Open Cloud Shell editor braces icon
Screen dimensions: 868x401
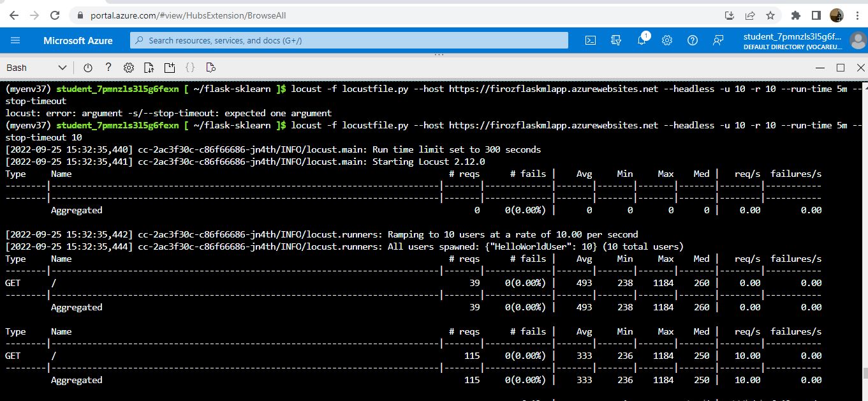point(190,68)
